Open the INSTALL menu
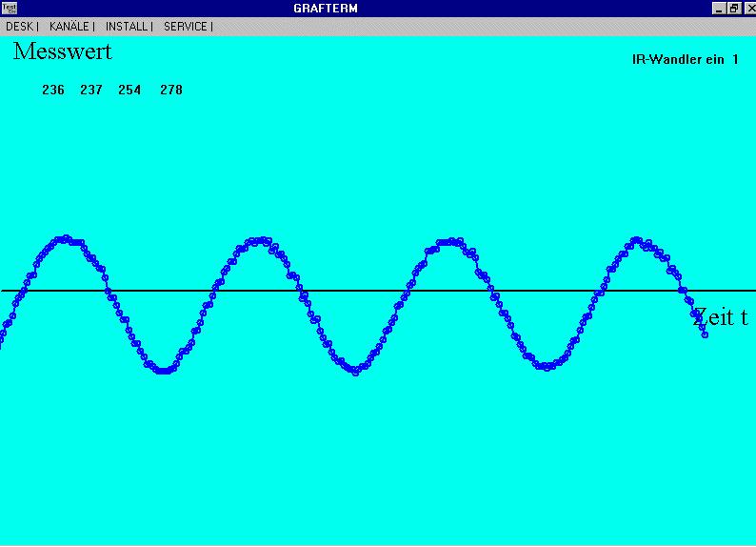 pos(127,27)
